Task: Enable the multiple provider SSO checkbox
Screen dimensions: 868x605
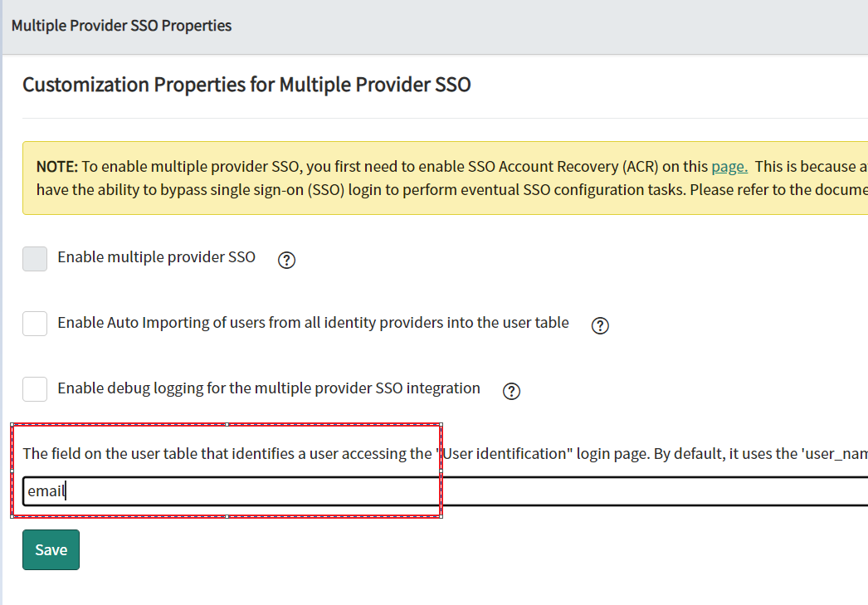Action: pos(34,258)
